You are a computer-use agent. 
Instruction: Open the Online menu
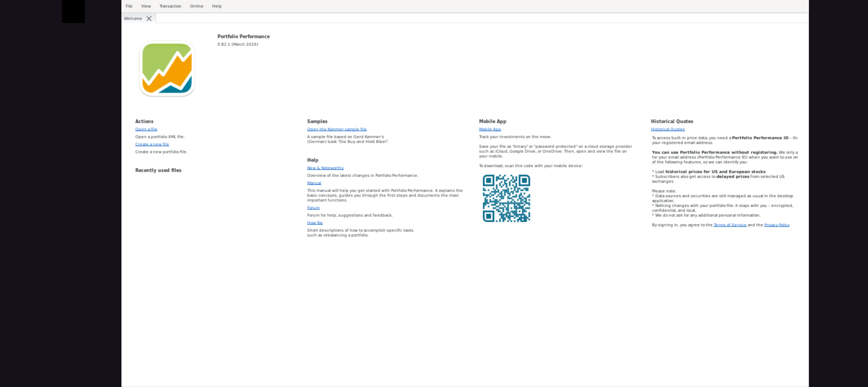click(x=196, y=6)
